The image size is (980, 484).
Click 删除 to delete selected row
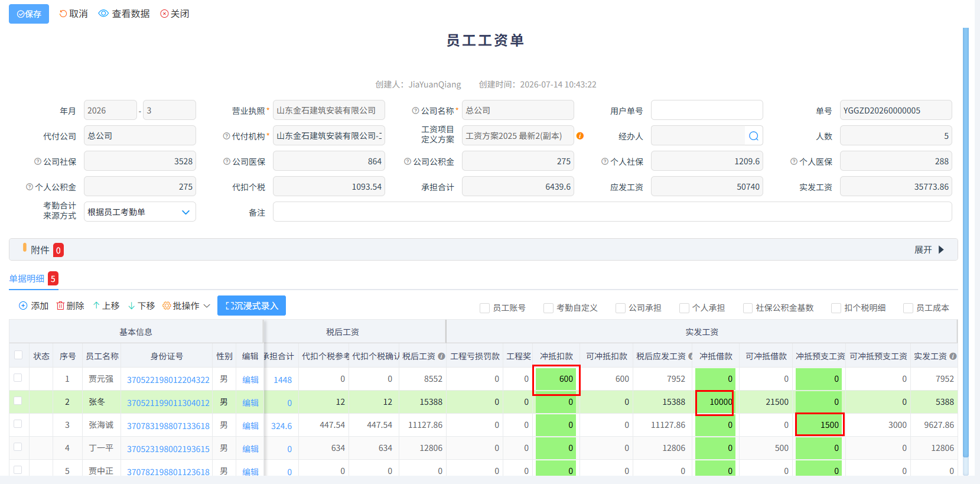[70, 306]
